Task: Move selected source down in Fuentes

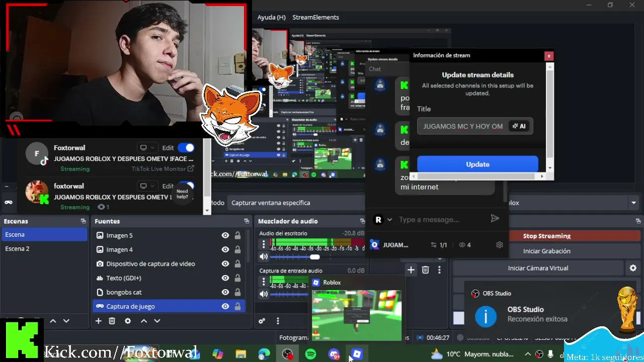Action: pos(157,321)
